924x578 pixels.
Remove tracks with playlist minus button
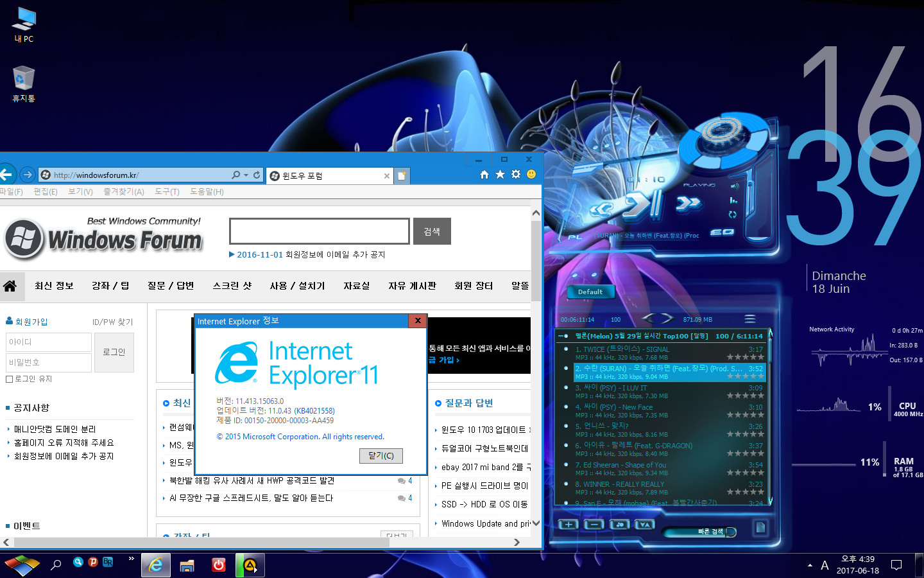[594, 525]
